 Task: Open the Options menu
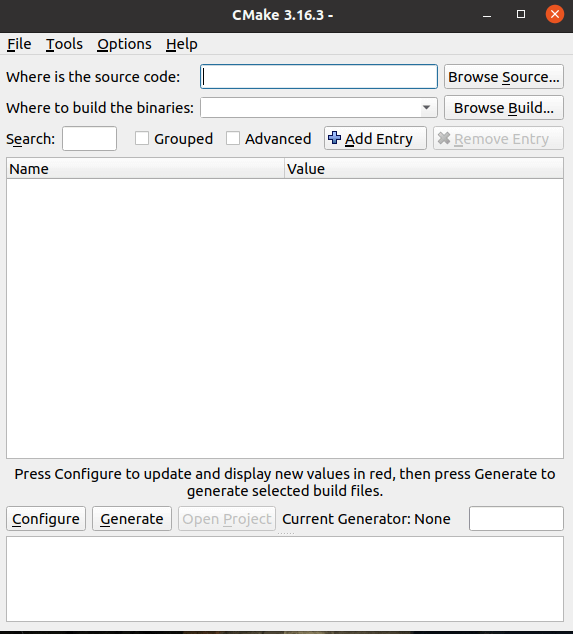[x=124, y=44]
